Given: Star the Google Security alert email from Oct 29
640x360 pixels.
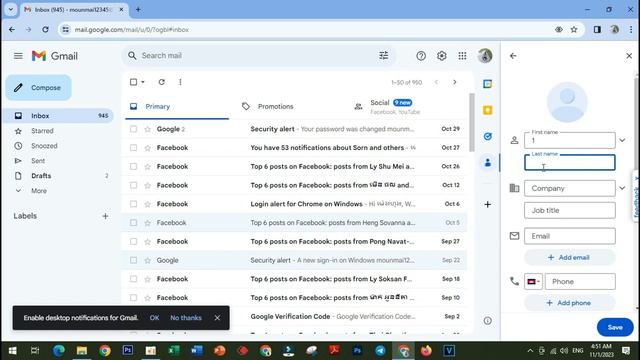Looking at the screenshot, I should click(x=147, y=129).
